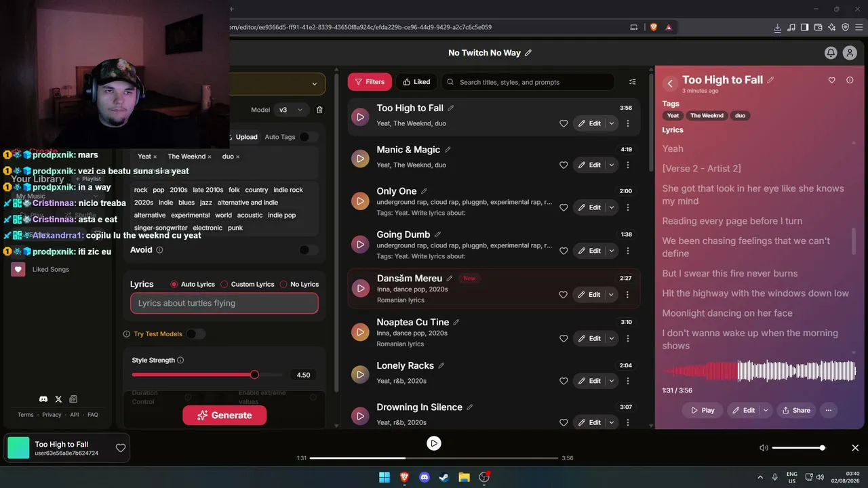The height and width of the screenshot is (488, 868).
Task: Play the Going Dumb track
Action: click(360, 244)
